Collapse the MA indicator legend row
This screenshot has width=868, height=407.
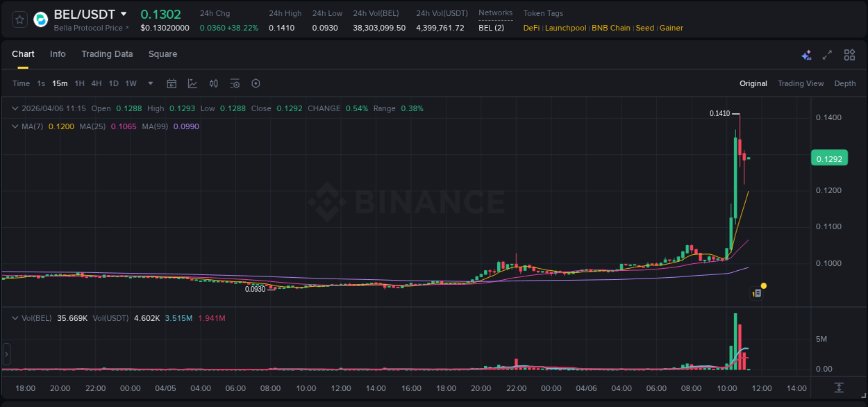[x=15, y=126]
